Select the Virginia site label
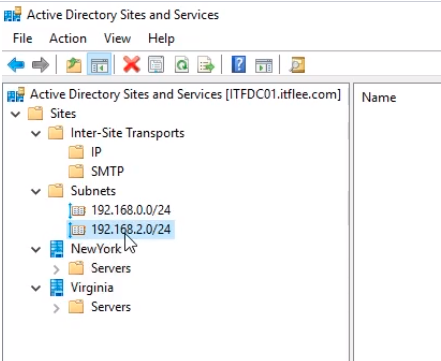 click(92, 288)
